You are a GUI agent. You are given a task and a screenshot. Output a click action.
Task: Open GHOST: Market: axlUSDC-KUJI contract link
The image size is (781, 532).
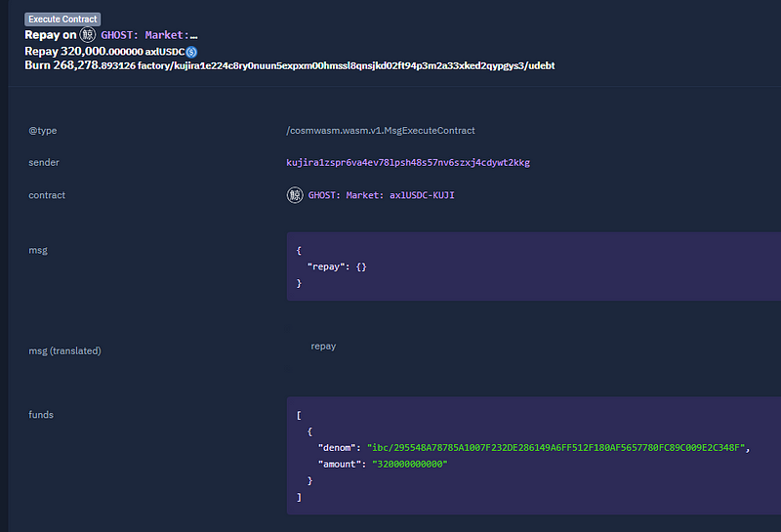[x=381, y=195]
